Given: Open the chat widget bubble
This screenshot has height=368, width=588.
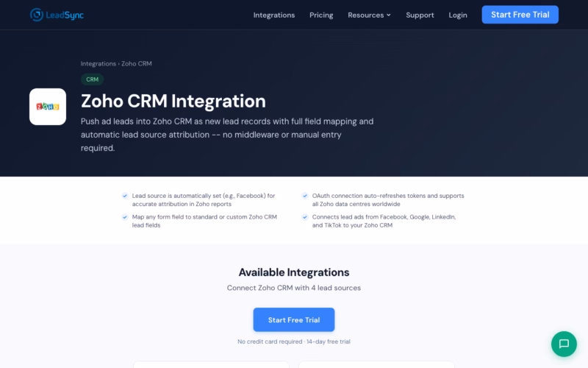Looking at the screenshot, I should coord(564,344).
